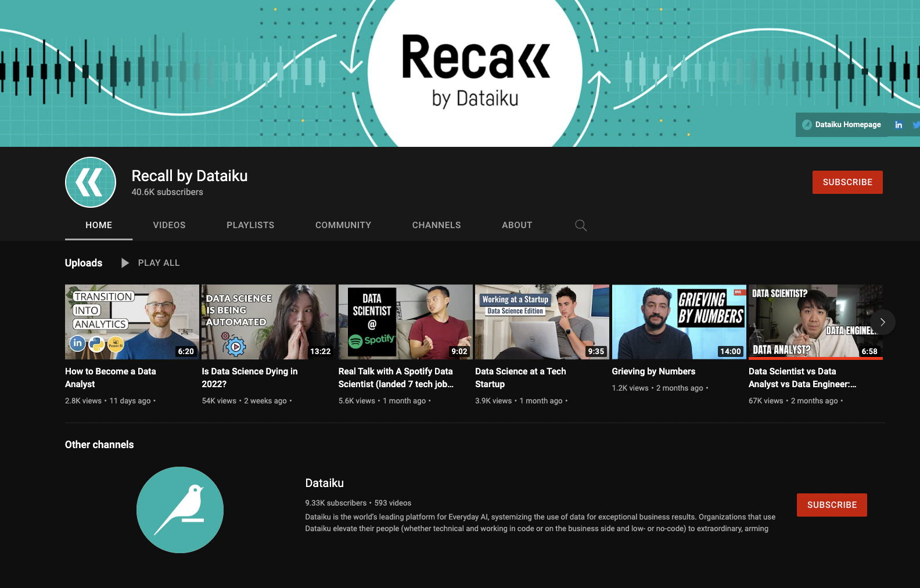Click the '40.6K subscribers' count
This screenshot has height=588, width=920.
pyautogui.click(x=167, y=192)
